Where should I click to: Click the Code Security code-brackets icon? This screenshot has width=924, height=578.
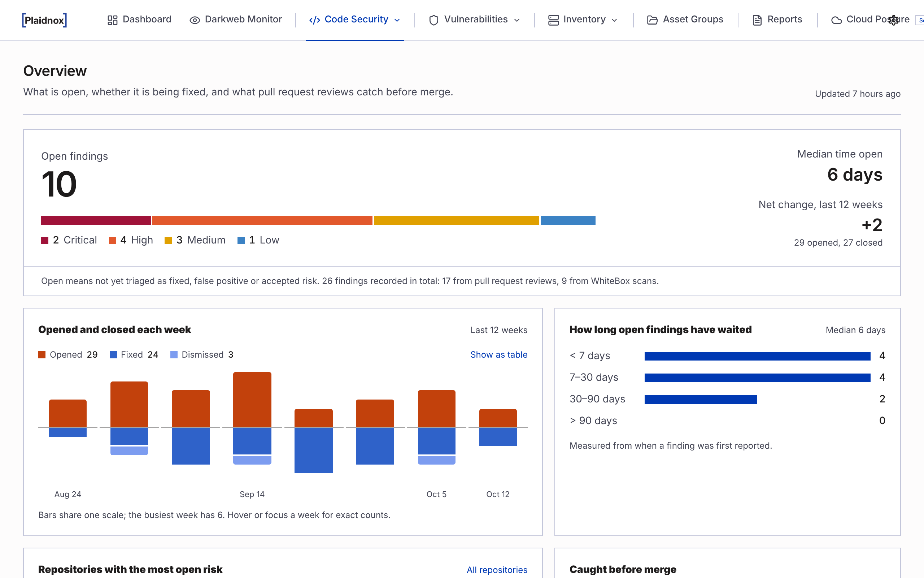click(315, 20)
